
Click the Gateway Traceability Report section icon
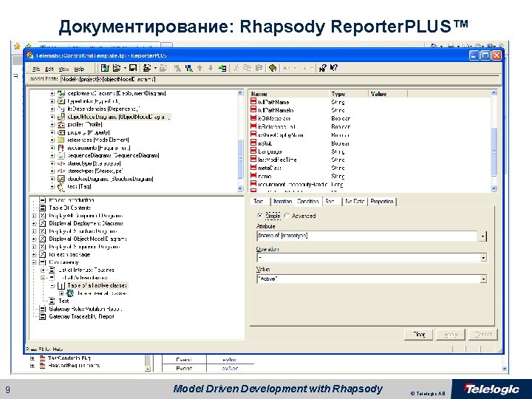[x=43, y=316]
